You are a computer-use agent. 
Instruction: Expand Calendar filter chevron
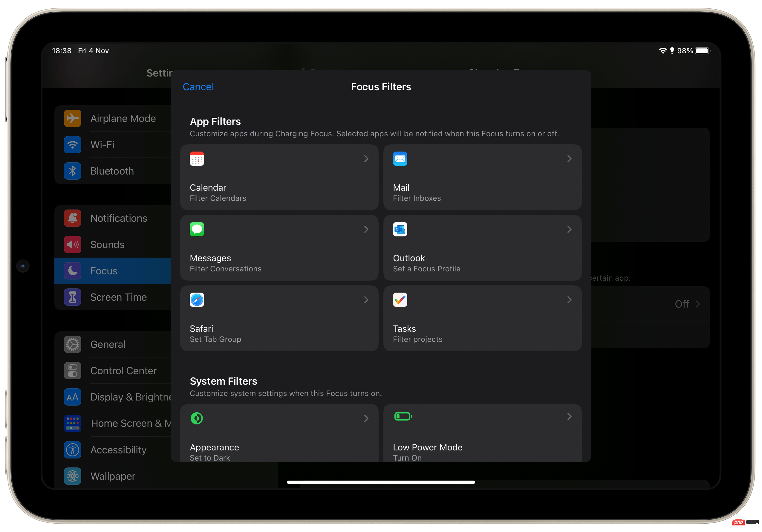[367, 159]
